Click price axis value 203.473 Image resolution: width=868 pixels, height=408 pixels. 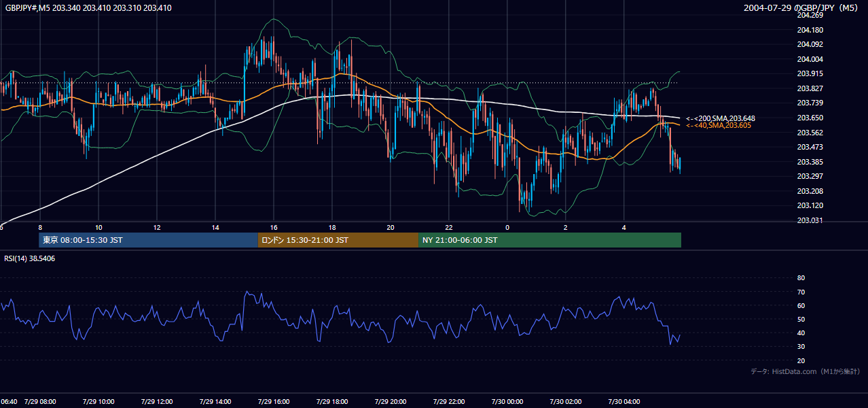[810, 147]
